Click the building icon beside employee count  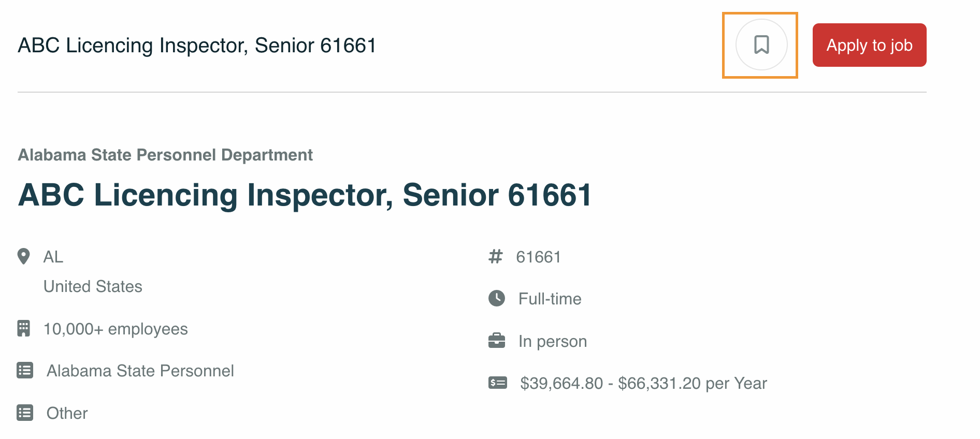[x=23, y=328]
